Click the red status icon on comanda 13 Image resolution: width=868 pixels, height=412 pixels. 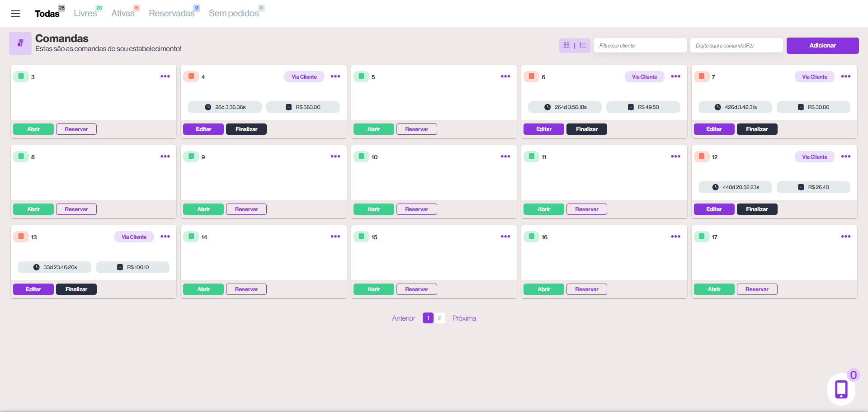tap(21, 237)
